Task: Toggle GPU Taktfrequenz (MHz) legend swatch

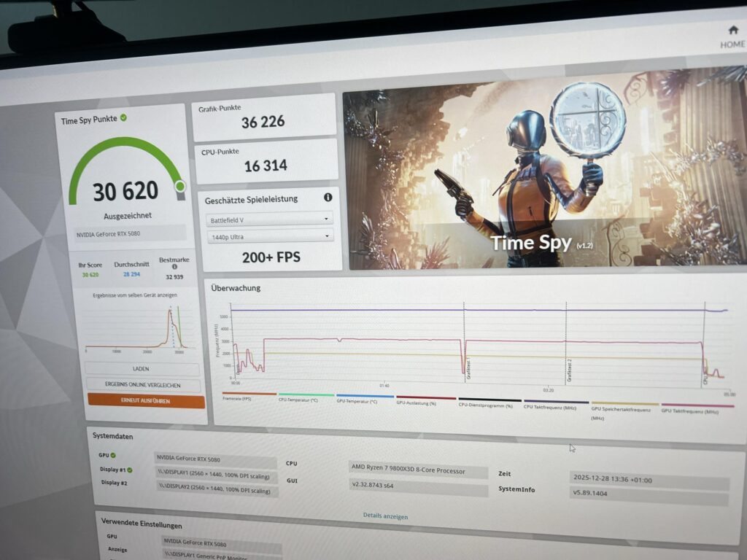Action: pos(697,405)
